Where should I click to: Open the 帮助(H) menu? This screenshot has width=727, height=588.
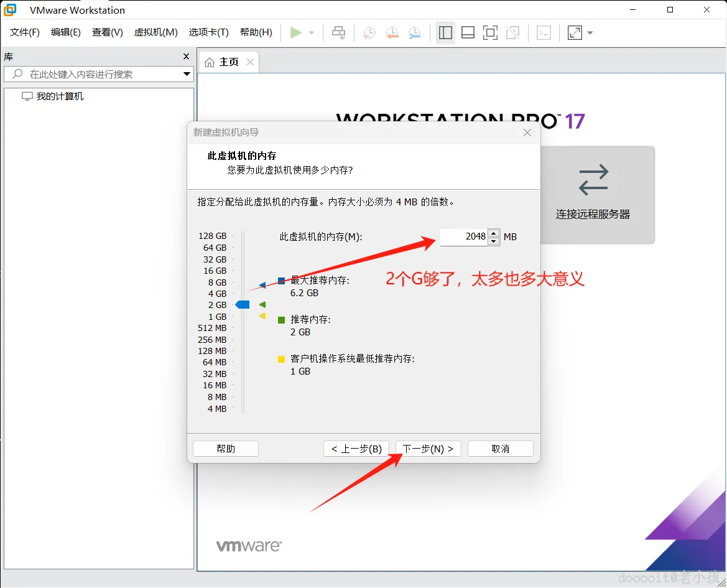[256, 32]
